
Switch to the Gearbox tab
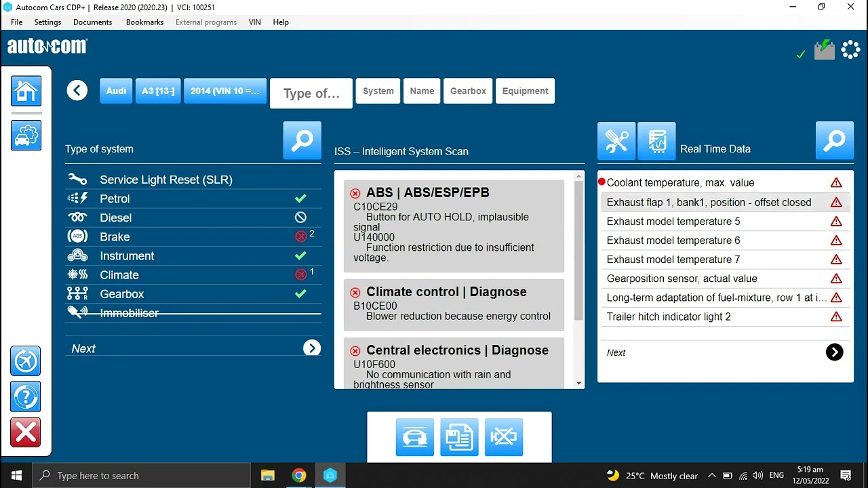point(469,91)
